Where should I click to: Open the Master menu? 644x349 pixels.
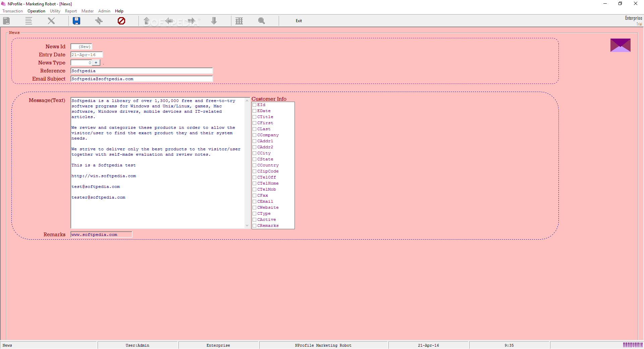pos(88,11)
